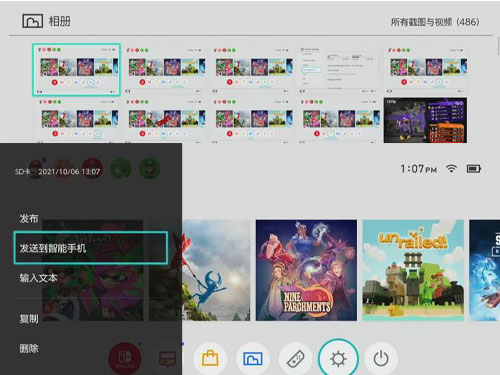
Task: Click the dimmed Nintendo Switch Online icon
Action: click(125, 359)
